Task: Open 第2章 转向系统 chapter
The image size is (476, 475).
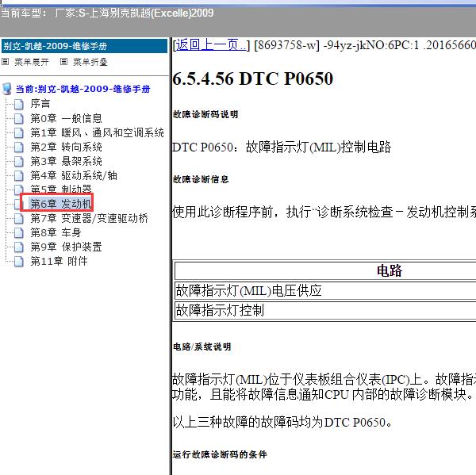Action: click(x=66, y=147)
